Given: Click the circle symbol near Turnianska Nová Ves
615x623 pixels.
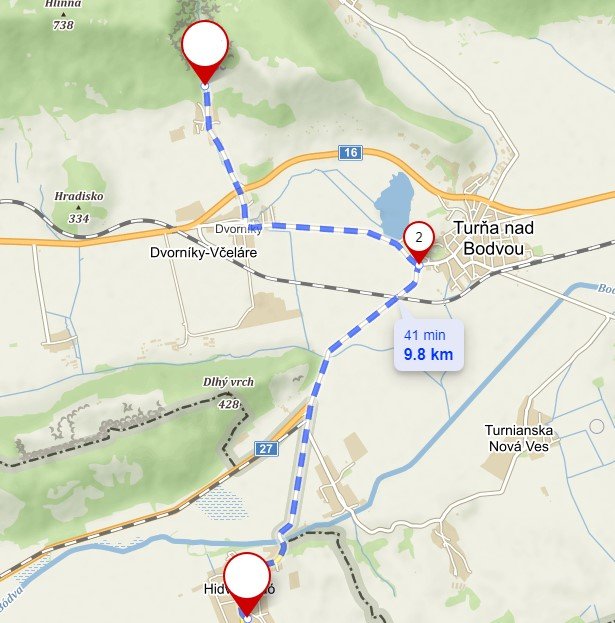Looking at the screenshot, I should 596,426.
